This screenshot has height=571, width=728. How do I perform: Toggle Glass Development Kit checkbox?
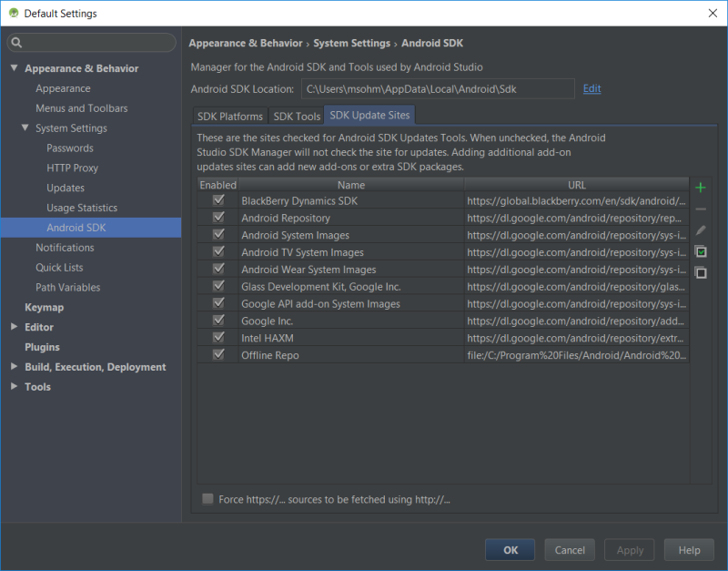coord(218,286)
